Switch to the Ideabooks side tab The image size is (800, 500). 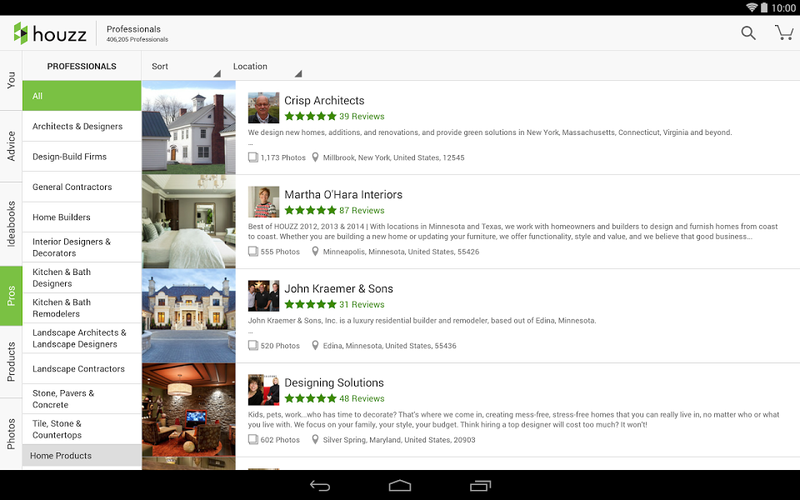pos(11,224)
